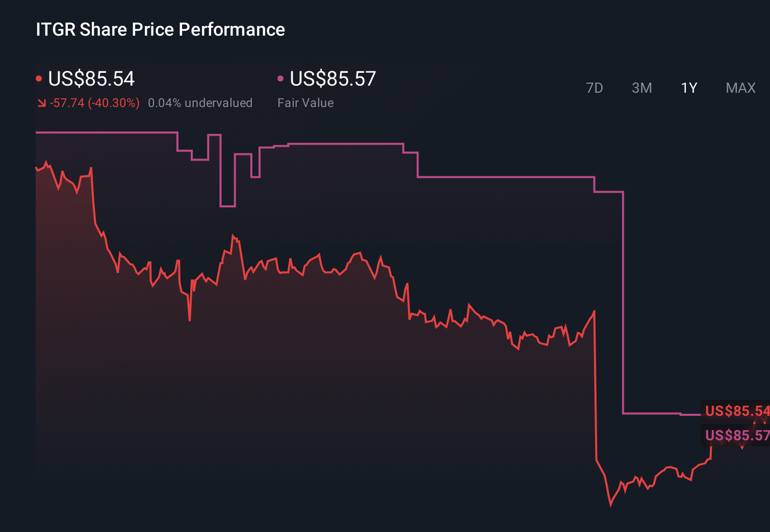Open the 0.04% undervalued details
Image resolution: width=770 pixels, height=532 pixels.
click(x=200, y=102)
